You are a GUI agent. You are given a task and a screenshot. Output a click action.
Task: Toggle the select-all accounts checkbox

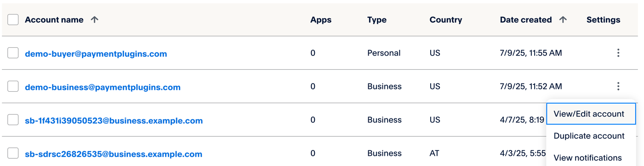click(x=13, y=20)
